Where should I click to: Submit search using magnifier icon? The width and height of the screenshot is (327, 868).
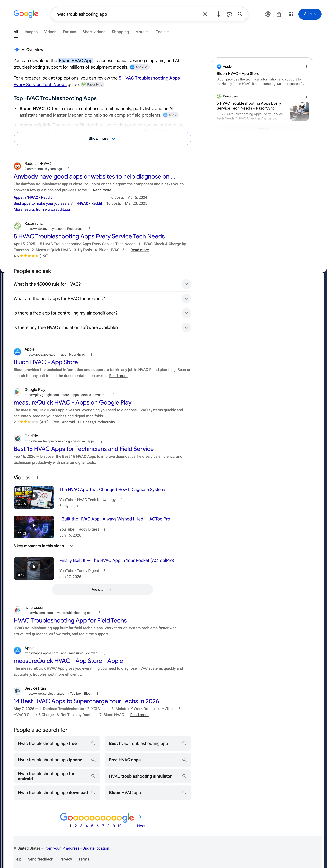tap(240, 14)
